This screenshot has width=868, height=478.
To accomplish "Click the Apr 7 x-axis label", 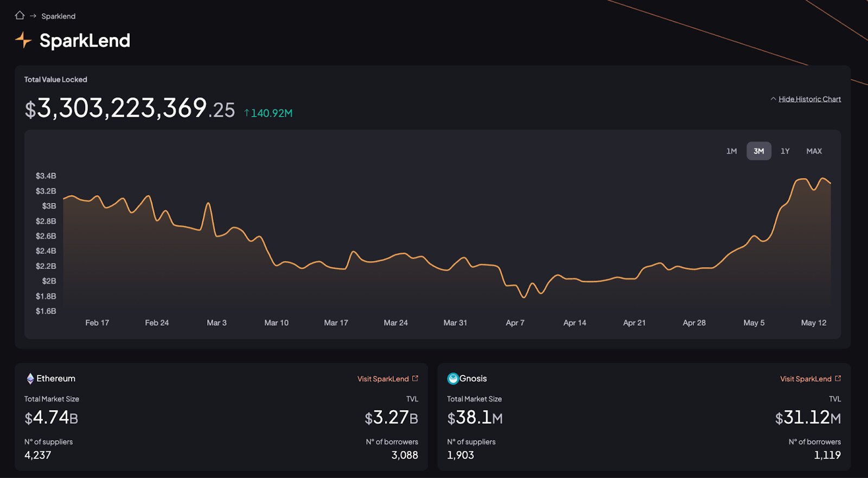I will pos(515,323).
